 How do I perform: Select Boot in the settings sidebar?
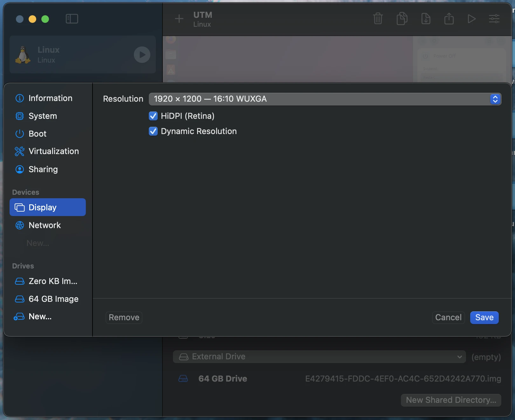pos(48,134)
